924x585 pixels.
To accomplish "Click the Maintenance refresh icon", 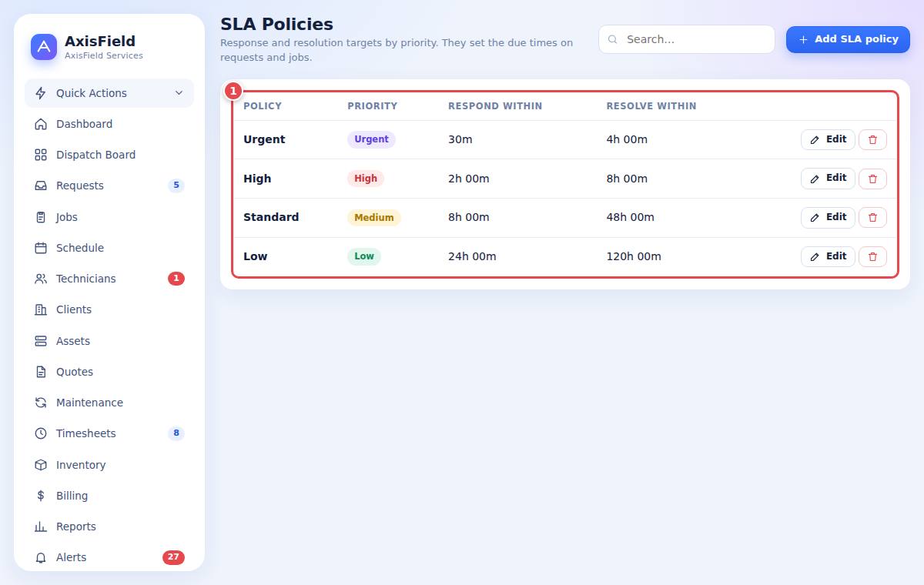I will (41, 403).
